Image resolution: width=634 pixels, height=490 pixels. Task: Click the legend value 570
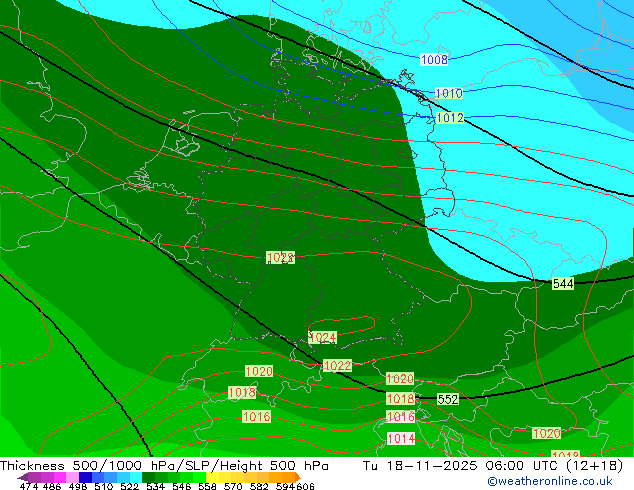click(233, 486)
